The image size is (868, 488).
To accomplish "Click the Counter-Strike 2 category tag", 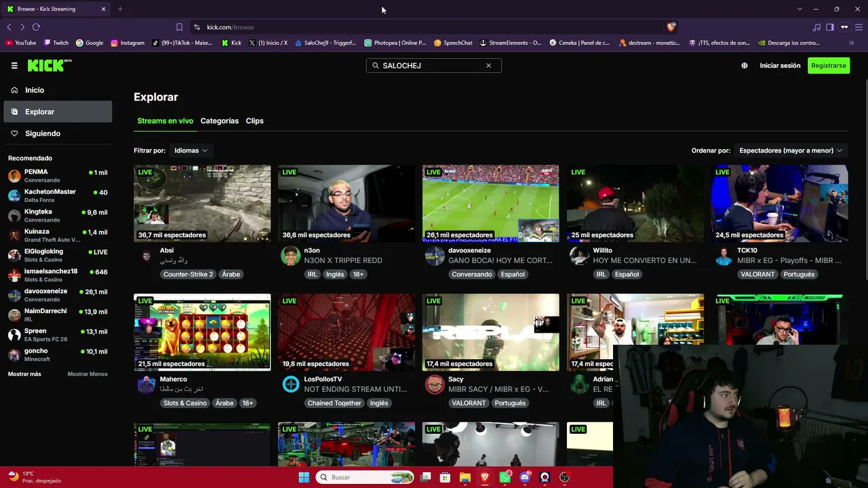I will 188,274.
